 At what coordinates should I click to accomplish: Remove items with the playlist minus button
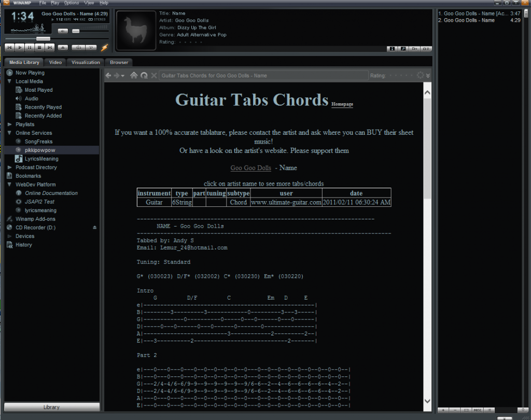(x=455, y=410)
